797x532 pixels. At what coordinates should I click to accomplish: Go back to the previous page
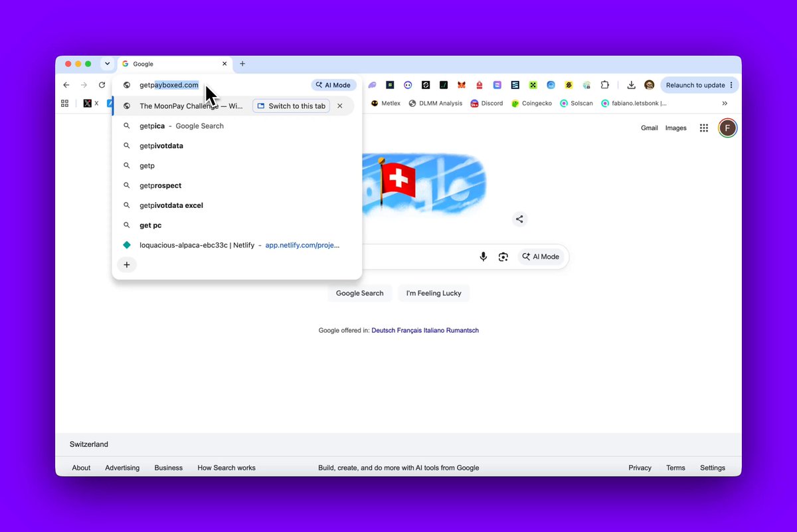click(66, 85)
